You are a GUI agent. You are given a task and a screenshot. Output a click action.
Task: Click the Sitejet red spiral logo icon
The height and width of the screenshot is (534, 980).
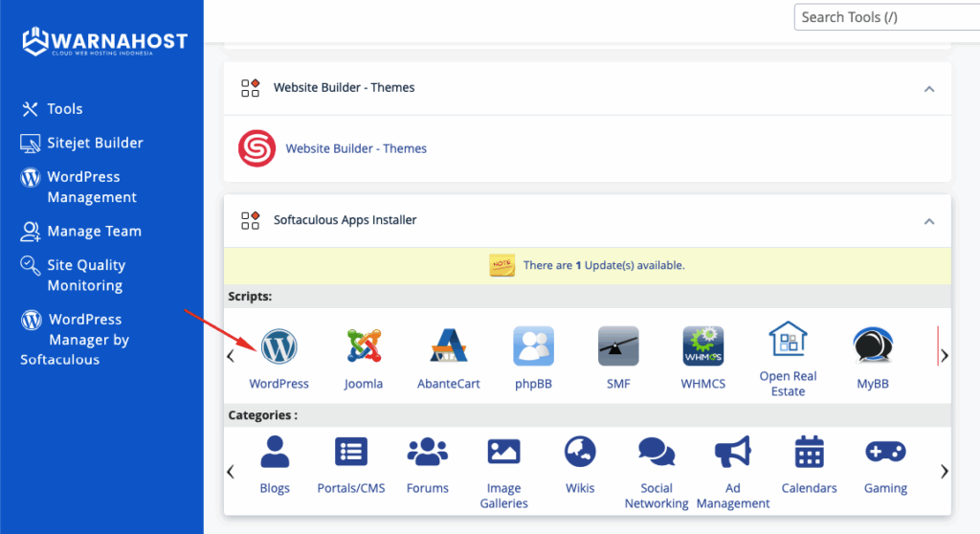click(x=256, y=148)
